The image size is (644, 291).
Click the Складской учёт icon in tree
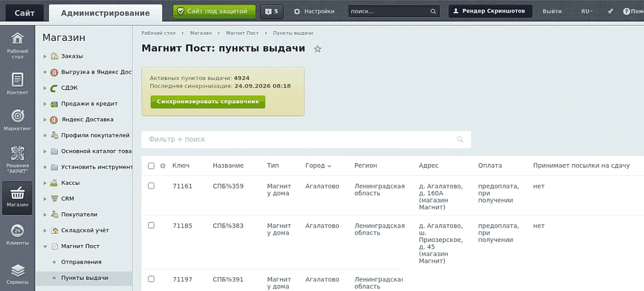pyautogui.click(x=54, y=231)
